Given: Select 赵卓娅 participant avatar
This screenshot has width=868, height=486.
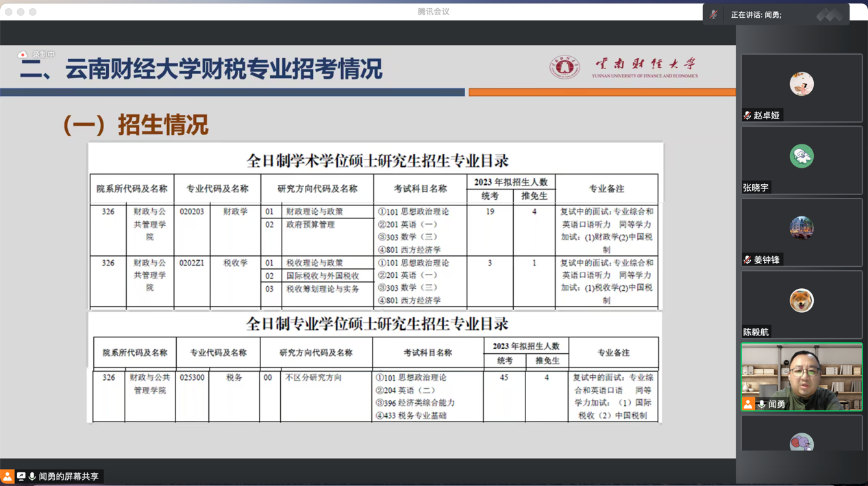Looking at the screenshot, I should tap(802, 84).
